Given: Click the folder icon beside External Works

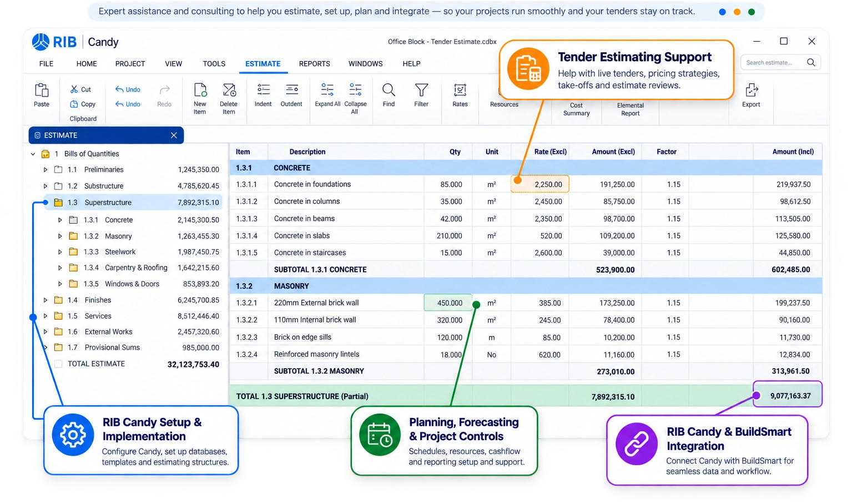Looking at the screenshot, I should point(58,332).
